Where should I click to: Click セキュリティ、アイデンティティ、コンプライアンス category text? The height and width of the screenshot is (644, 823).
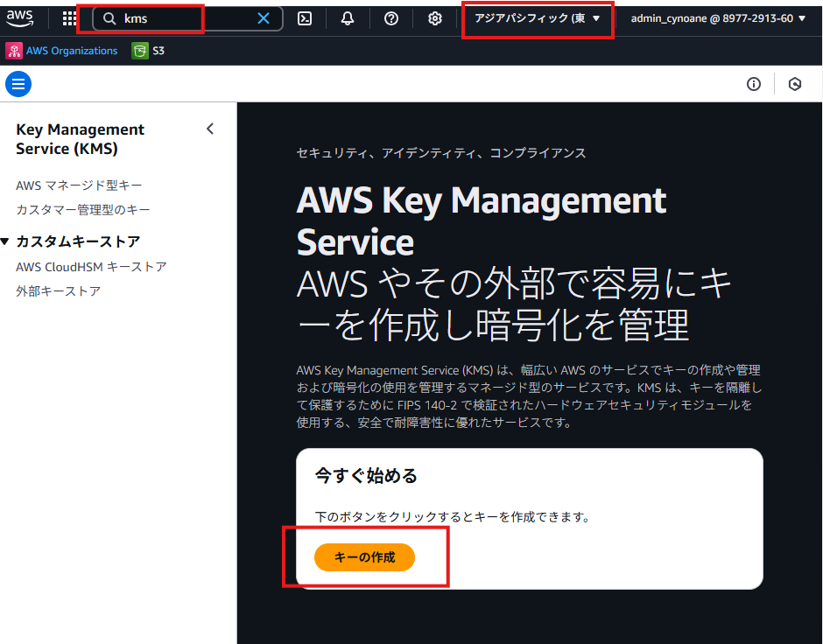441,153
